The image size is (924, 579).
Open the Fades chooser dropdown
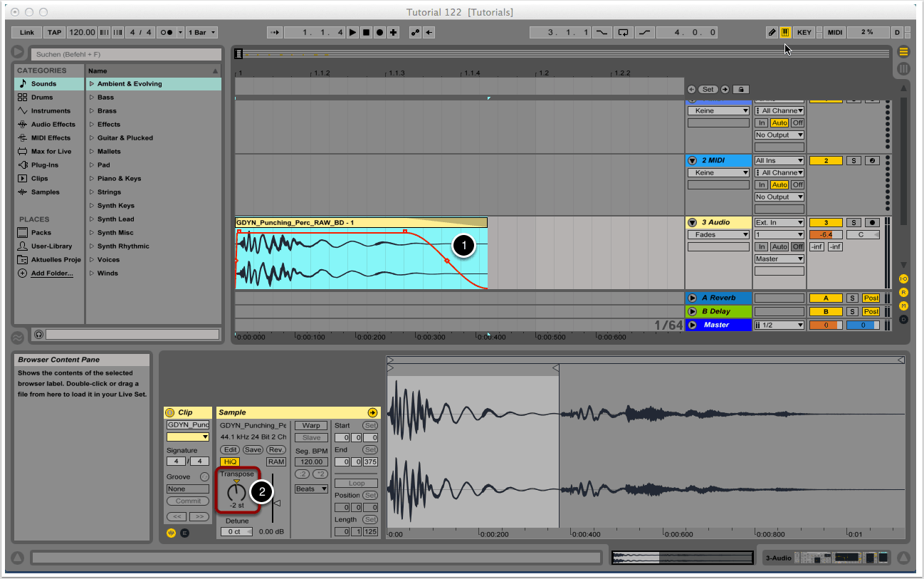719,234
